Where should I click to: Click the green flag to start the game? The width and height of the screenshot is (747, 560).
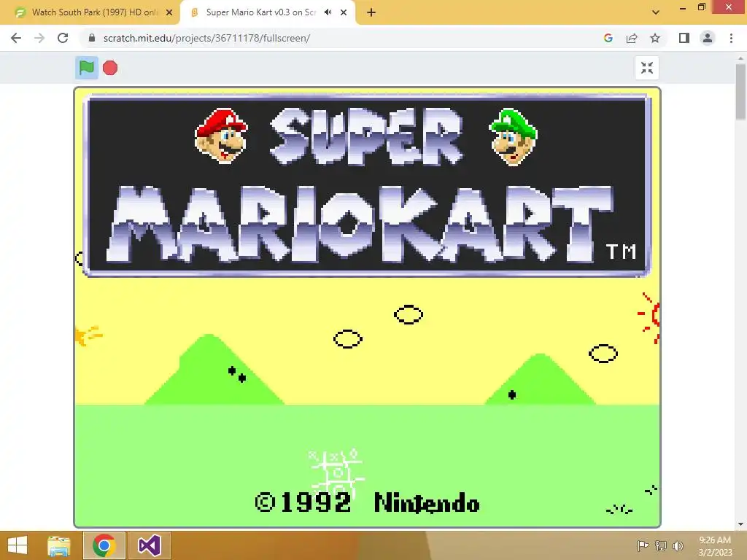tap(87, 68)
